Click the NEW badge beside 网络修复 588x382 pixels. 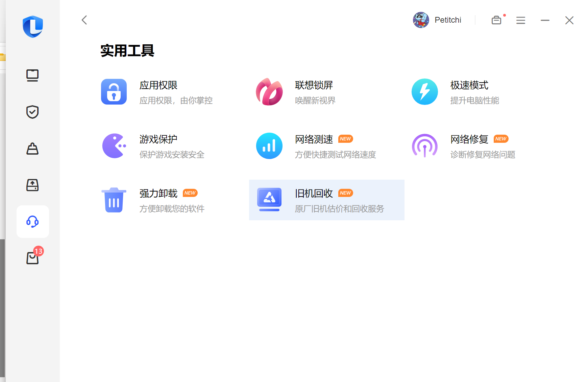coord(501,139)
